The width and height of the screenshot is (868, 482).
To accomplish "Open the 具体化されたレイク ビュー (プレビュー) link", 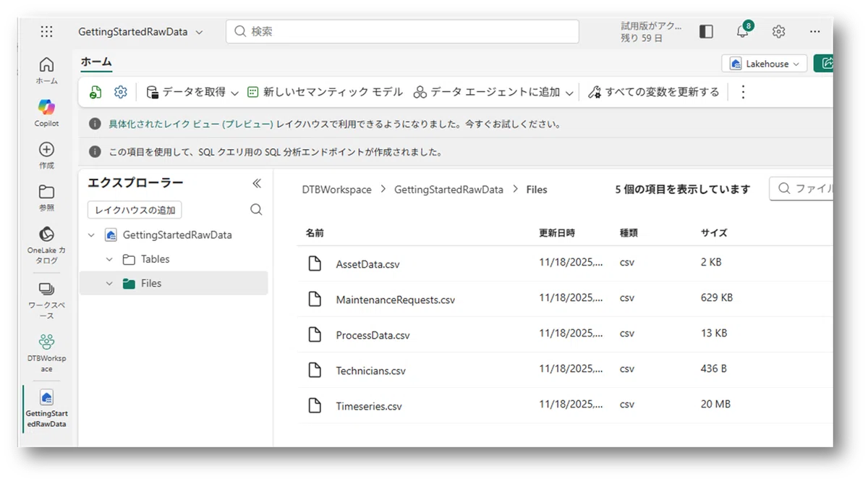I will click(x=191, y=124).
